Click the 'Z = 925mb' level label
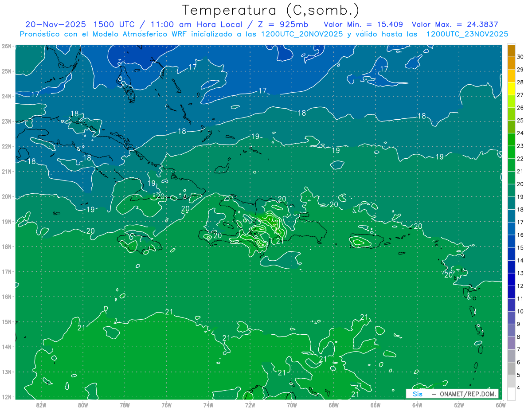The width and height of the screenshot is (532, 411). point(282,24)
